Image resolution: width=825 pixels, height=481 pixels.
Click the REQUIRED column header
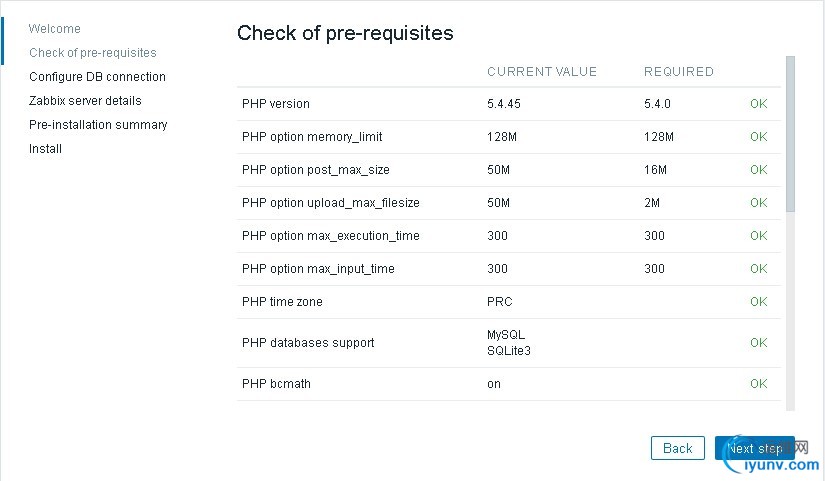679,72
